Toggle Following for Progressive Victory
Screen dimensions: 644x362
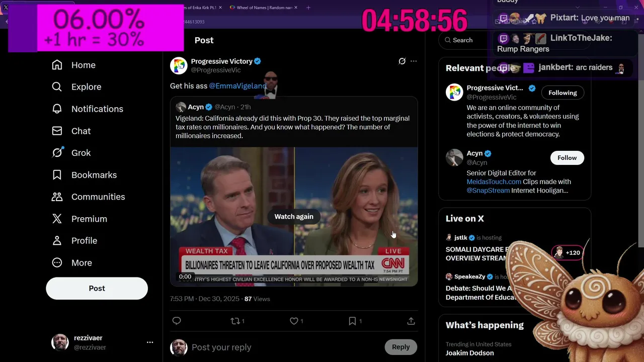pos(562,93)
